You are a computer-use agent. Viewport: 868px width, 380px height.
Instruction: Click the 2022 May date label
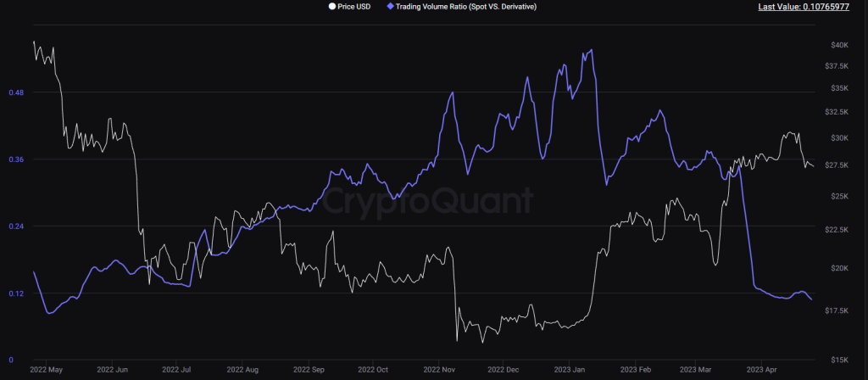[x=47, y=369]
